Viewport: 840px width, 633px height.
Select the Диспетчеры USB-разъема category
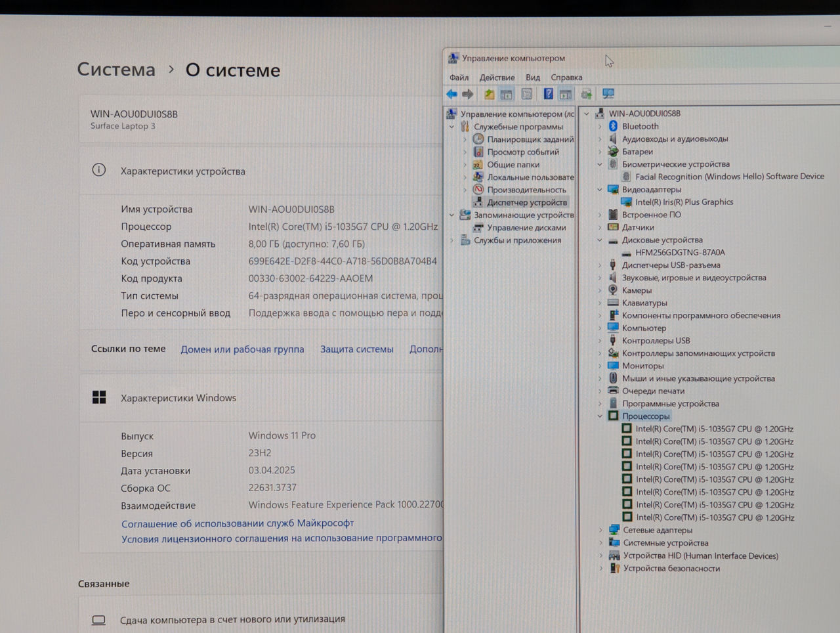[x=671, y=265]
